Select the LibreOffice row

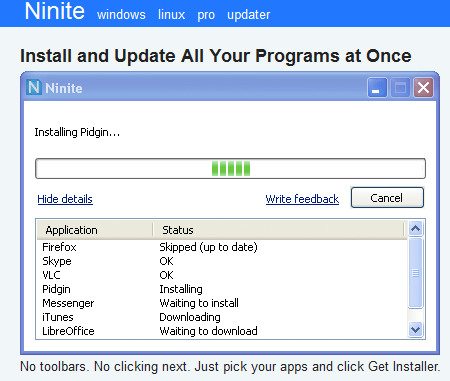point(222,331)
